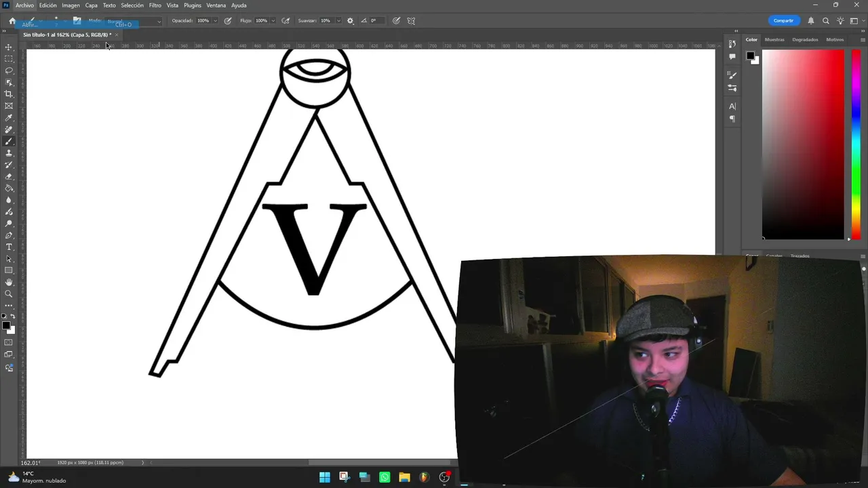Open the Capa menu
The image size is (868, 488).
click(92, 5)
